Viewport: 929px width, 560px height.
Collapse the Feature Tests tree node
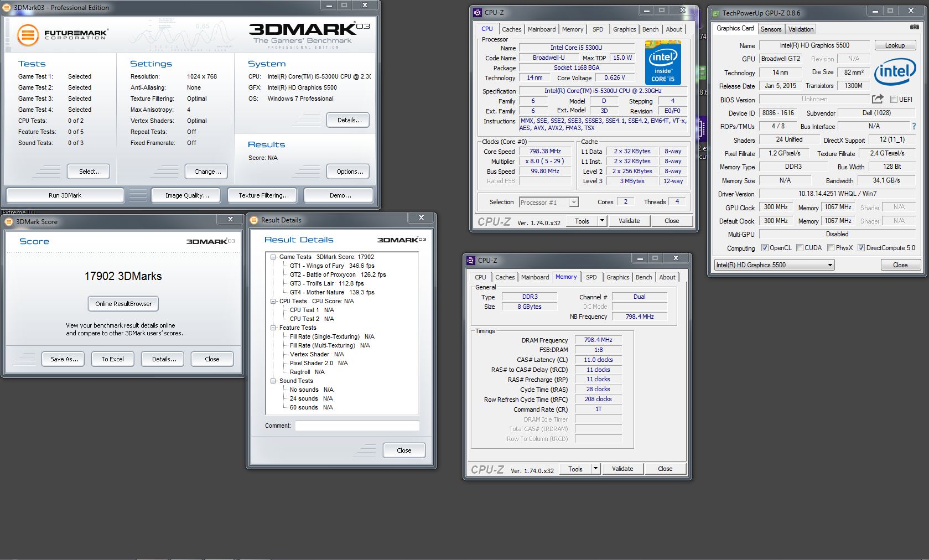point(273,328)
